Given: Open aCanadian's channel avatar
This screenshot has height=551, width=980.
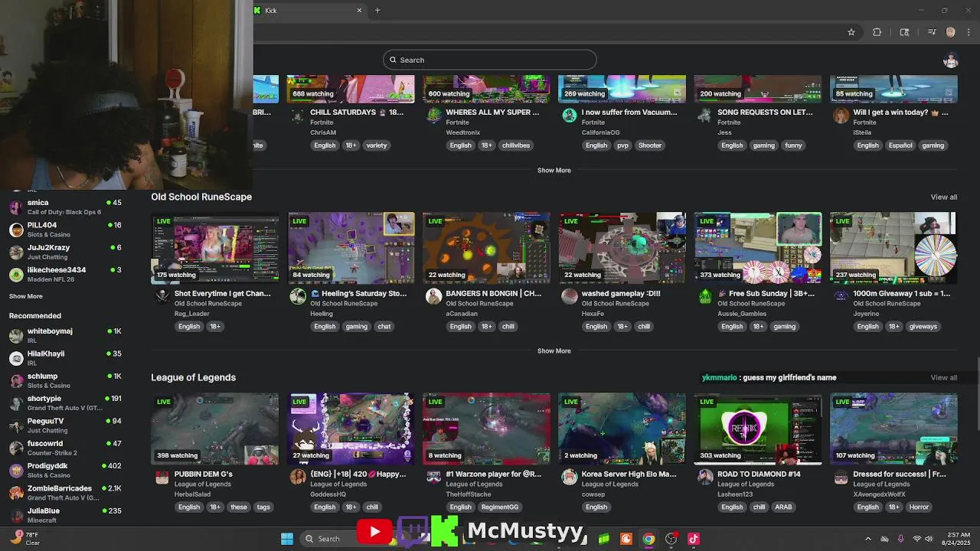Looking at the screenshot, I should [434, 297].
